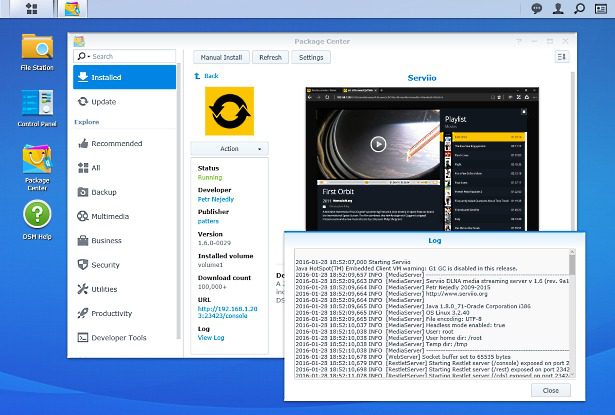Image resolution: width=615 pixels, height=415 pixels.
Task: Switch to the Multimedia category
Action: pyautogui.click(x=110, y=215)
